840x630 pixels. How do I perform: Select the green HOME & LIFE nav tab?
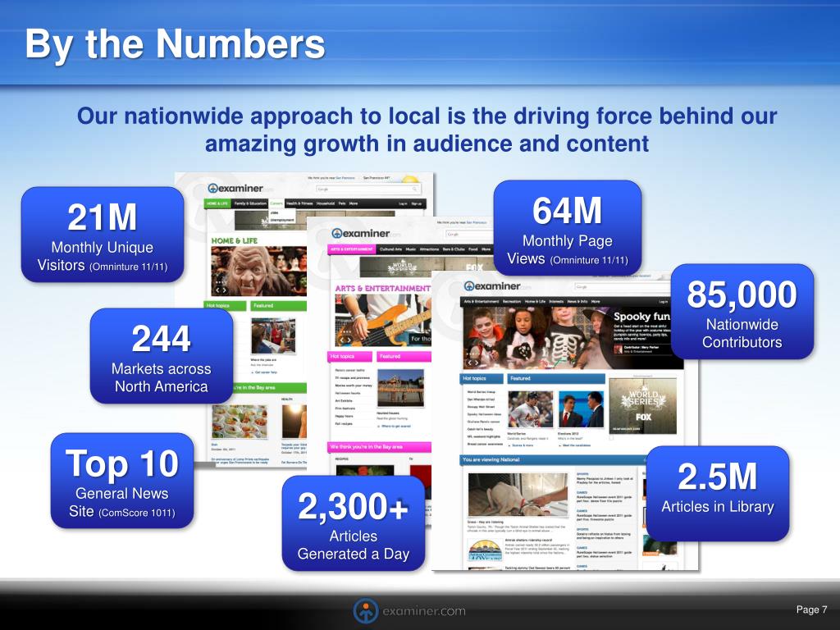coord(217,203)
